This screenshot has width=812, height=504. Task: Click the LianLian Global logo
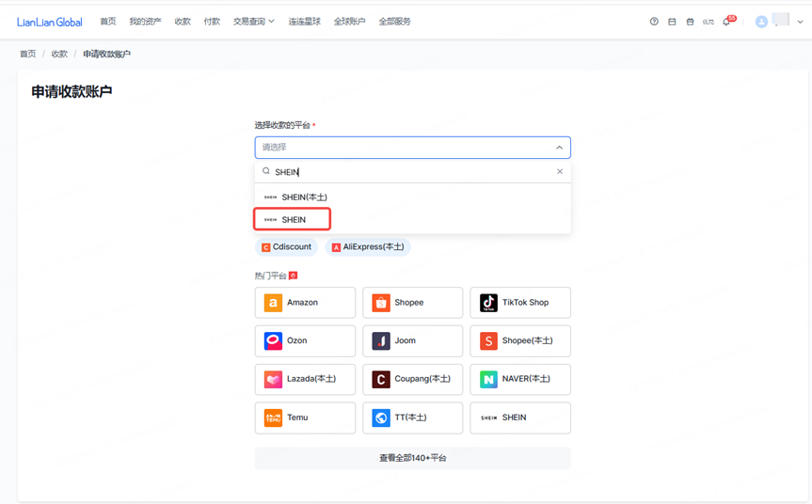[50, 22]
